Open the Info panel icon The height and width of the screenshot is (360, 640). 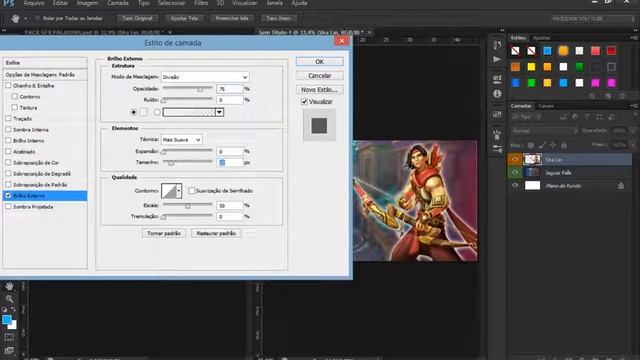coord(497,94)
